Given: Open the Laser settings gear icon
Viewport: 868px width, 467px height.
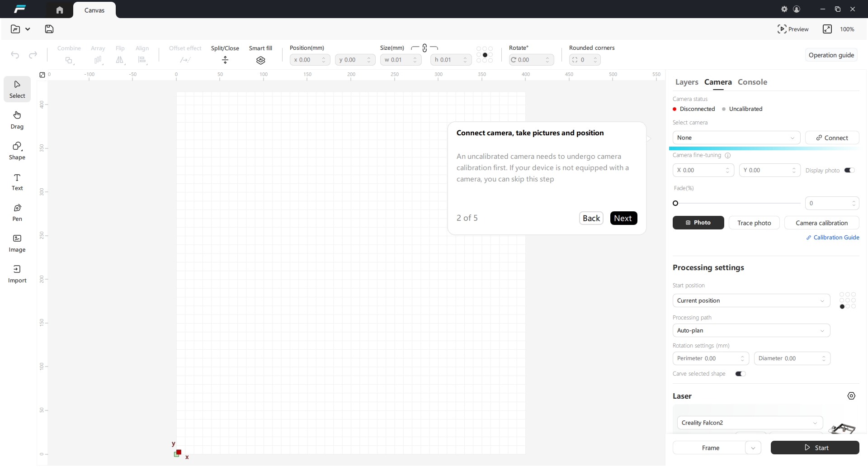Looking at the screenshot, I should tap(852, 396).
